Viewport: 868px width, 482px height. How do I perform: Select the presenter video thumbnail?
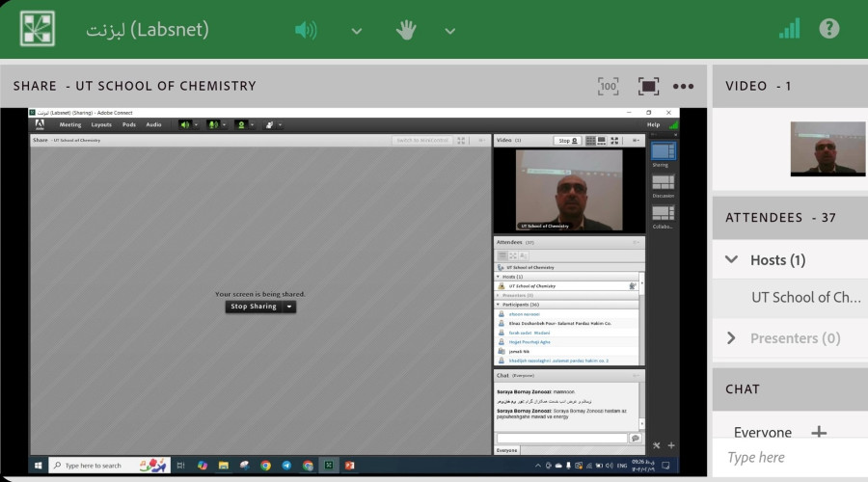[x=827, y=148]
